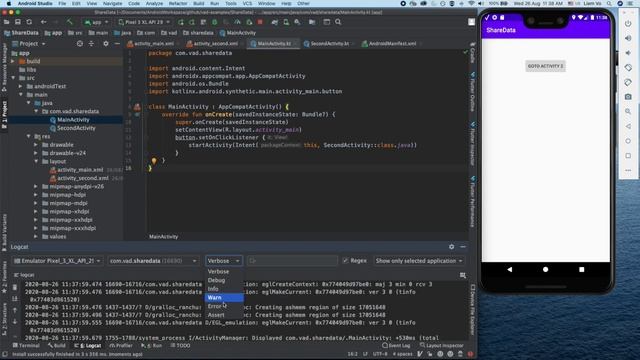Open the Code menu in menu bar
This screenshot has height=360, width=640.
(x=134, y=3)
